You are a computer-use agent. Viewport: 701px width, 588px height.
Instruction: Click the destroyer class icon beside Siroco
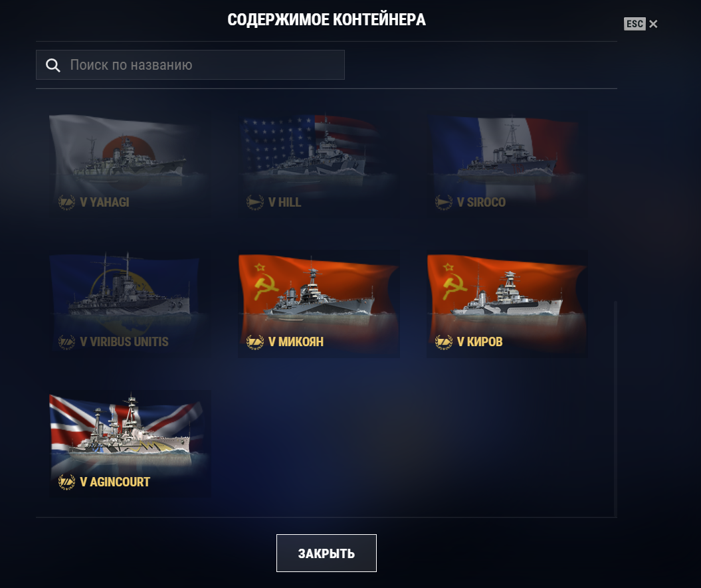pos(444,203)
